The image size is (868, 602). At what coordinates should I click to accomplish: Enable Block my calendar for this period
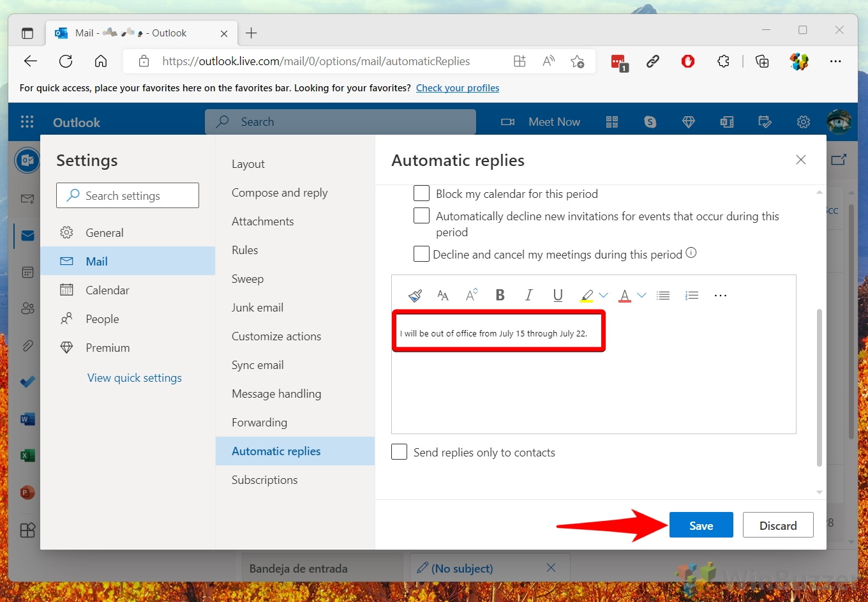[x=421, y=193]
